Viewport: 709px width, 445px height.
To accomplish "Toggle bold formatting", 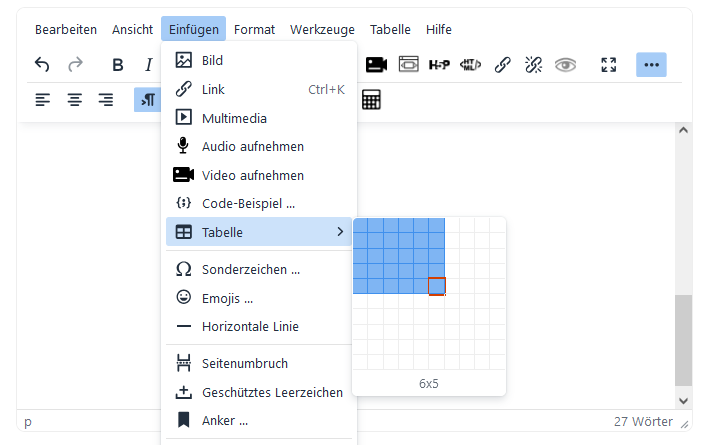I will 117,65.
